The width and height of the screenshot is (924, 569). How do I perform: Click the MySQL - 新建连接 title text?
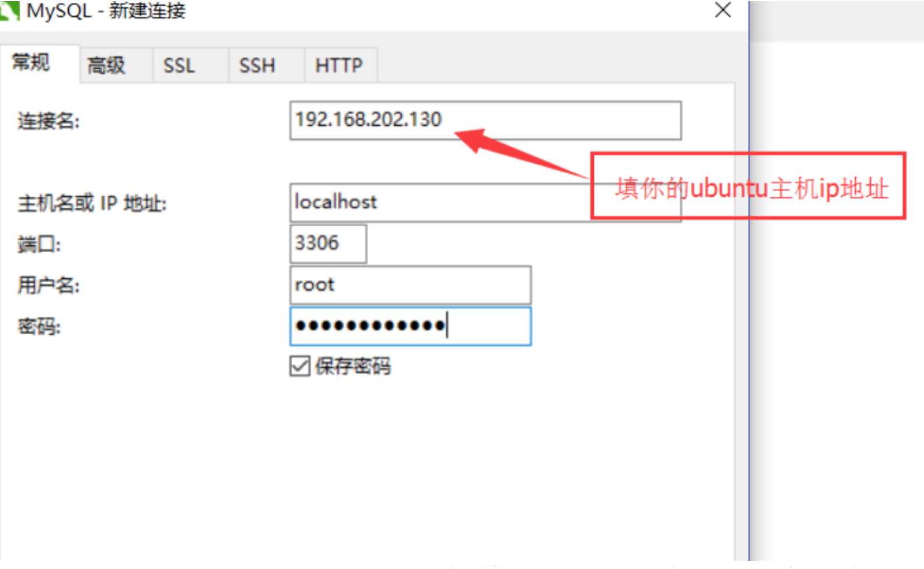(x=106, y=11)
